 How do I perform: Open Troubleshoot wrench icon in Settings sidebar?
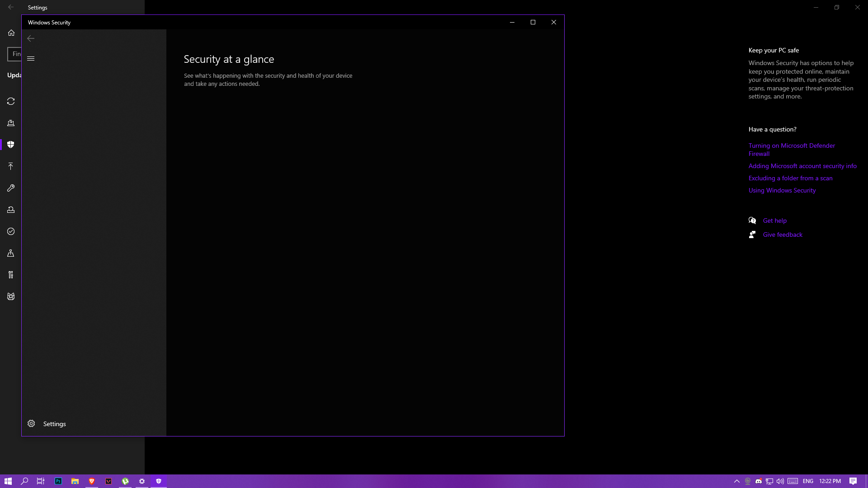(11, 188)
